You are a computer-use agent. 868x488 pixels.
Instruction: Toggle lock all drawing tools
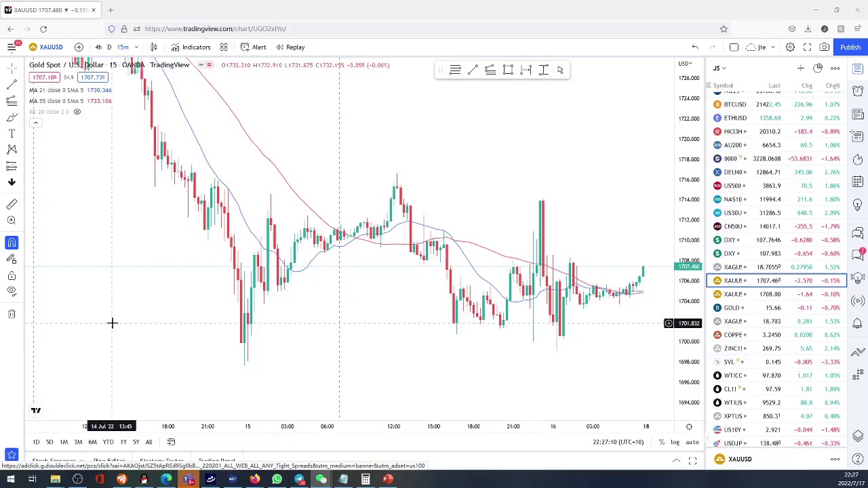(12, 275)
